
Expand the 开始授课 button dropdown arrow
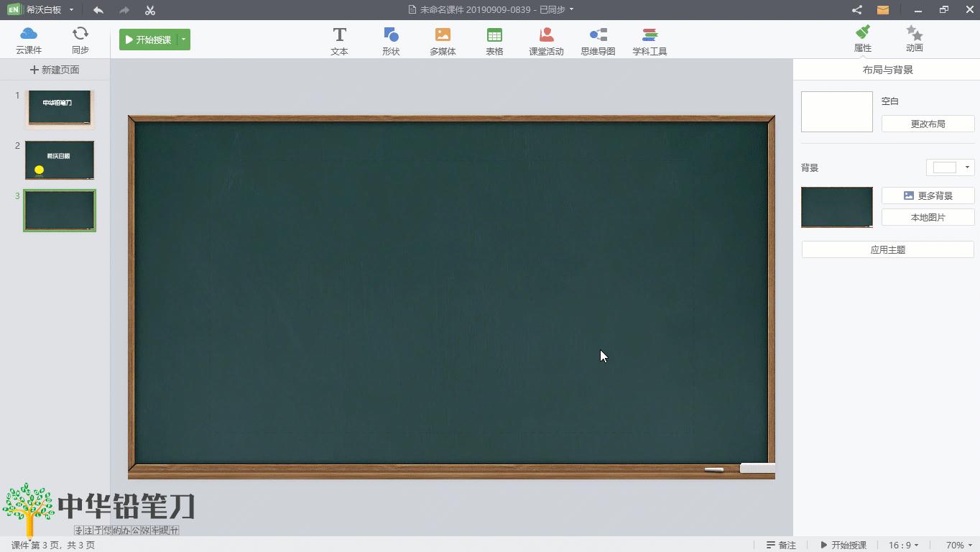pos(183,40)
